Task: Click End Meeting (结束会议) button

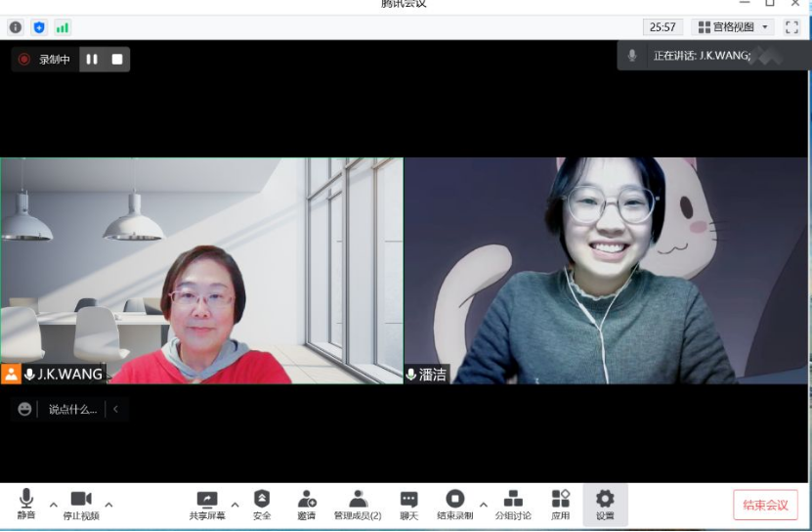Action: click(x=765, y=505)
